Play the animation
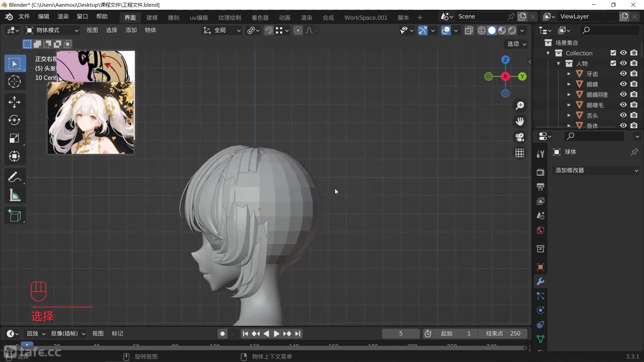 [276, 334]
